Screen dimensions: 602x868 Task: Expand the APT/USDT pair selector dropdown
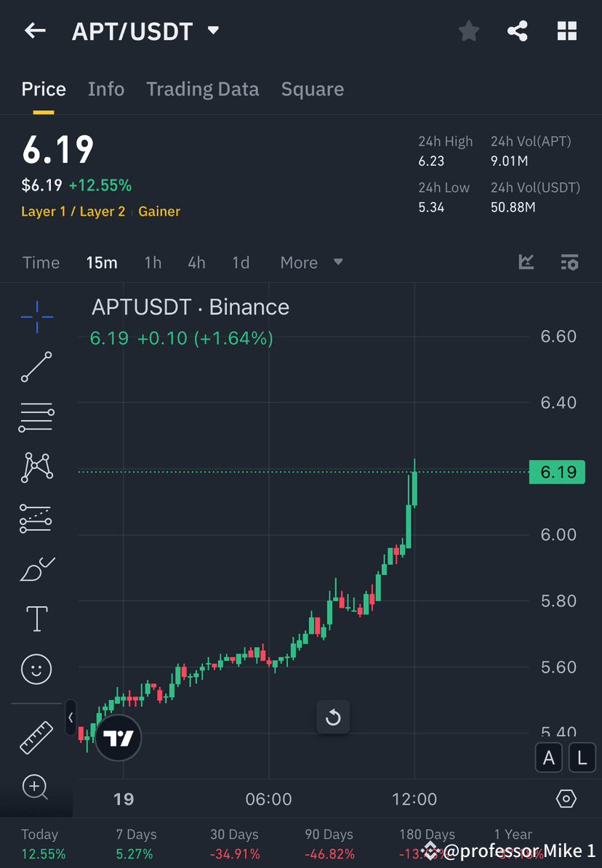(x=212, y=31)
